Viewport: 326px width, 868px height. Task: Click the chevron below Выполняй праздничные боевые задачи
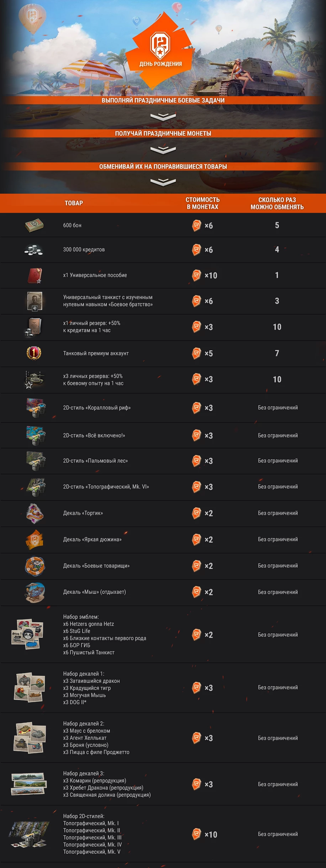pos(163,117)
